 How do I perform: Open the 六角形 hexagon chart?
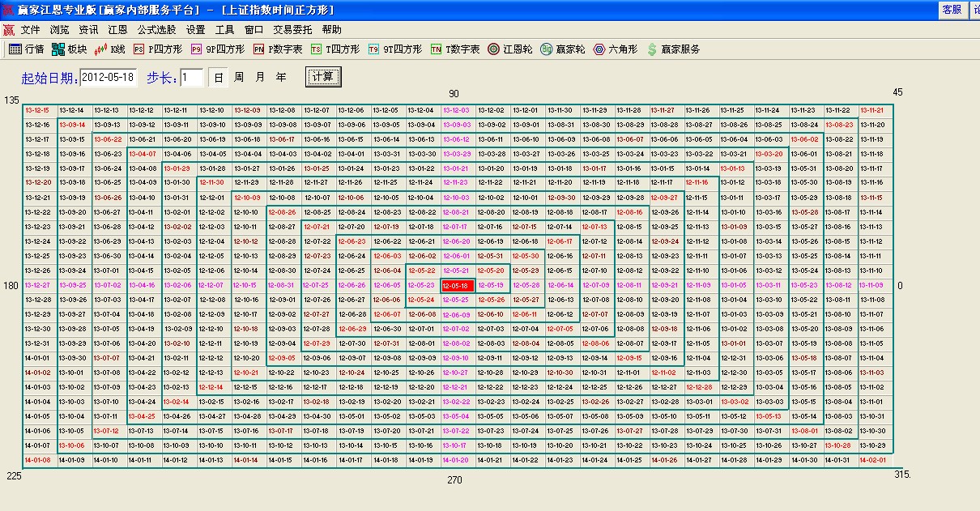click(x=612, y=49)
